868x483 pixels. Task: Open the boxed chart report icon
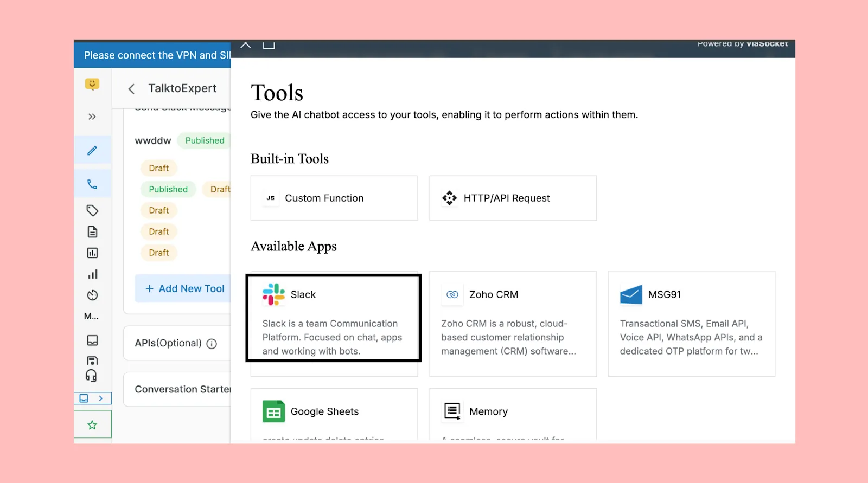pos(92,253)
